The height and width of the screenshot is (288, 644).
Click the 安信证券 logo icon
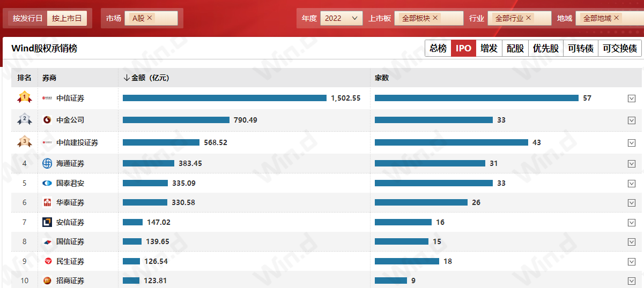47,222
